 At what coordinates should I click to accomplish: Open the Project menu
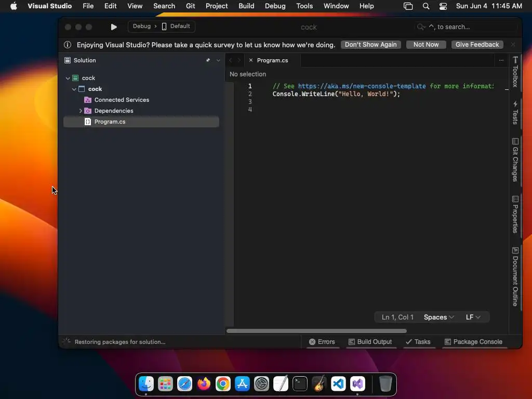pos(217,6)
